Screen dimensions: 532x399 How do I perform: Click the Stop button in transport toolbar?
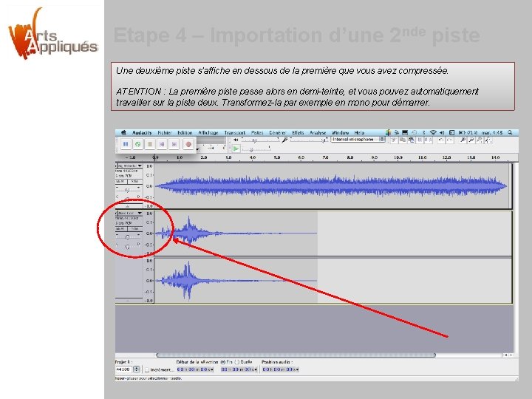149,144
